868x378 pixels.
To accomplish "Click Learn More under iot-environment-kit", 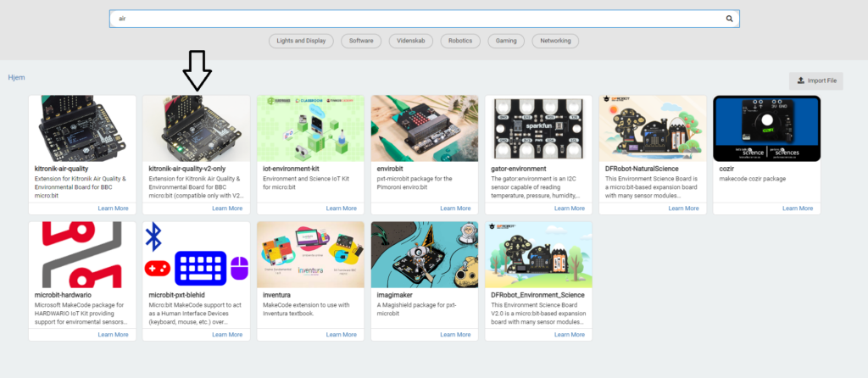I will (x=341, y=208).
